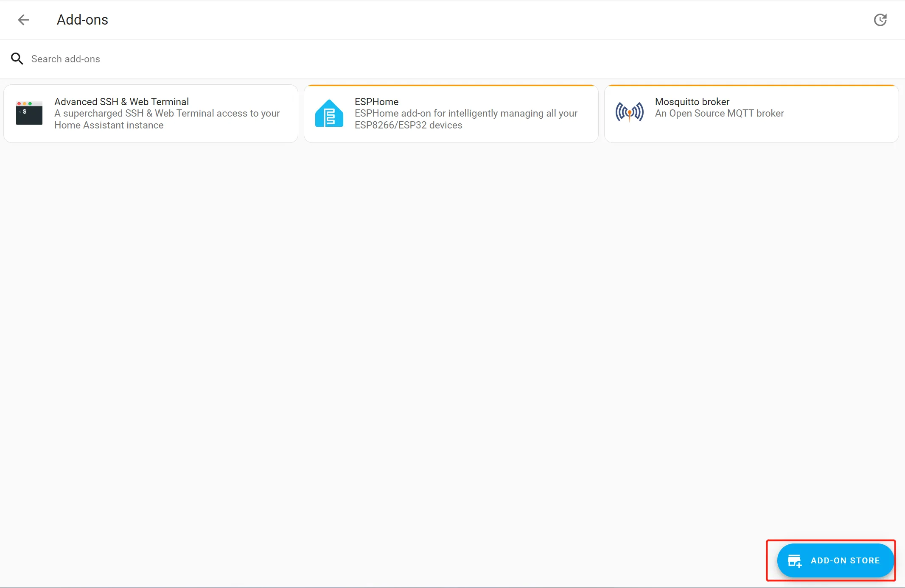Screen dimensions: 905x588
Task: Click orange top border of Mosquitto card
Action: (751, 86)
